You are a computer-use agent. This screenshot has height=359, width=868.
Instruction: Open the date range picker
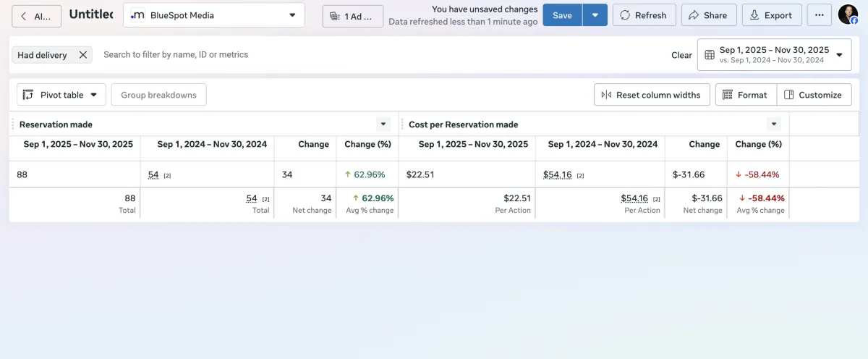click(774, 55)
